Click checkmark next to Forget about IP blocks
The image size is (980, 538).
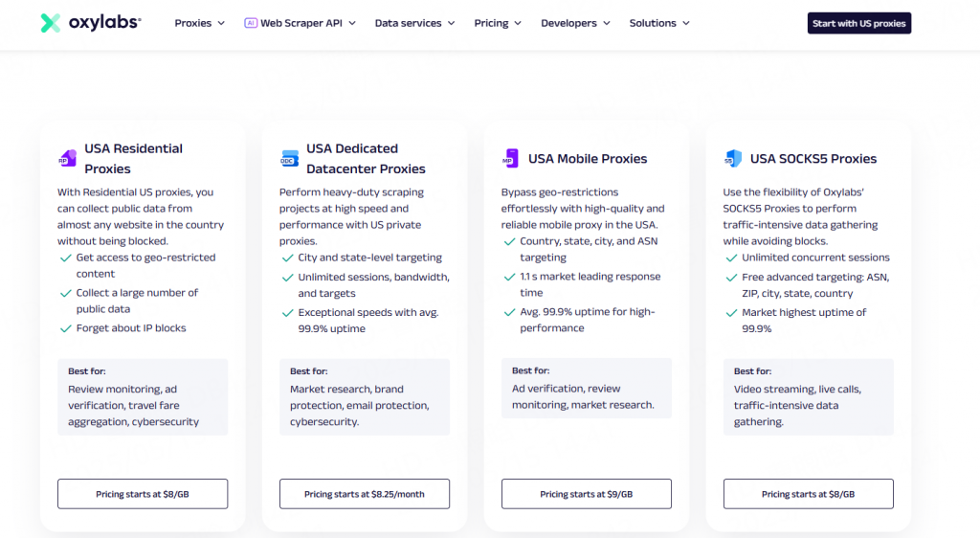pyautogui.click(x=66, y=328)
